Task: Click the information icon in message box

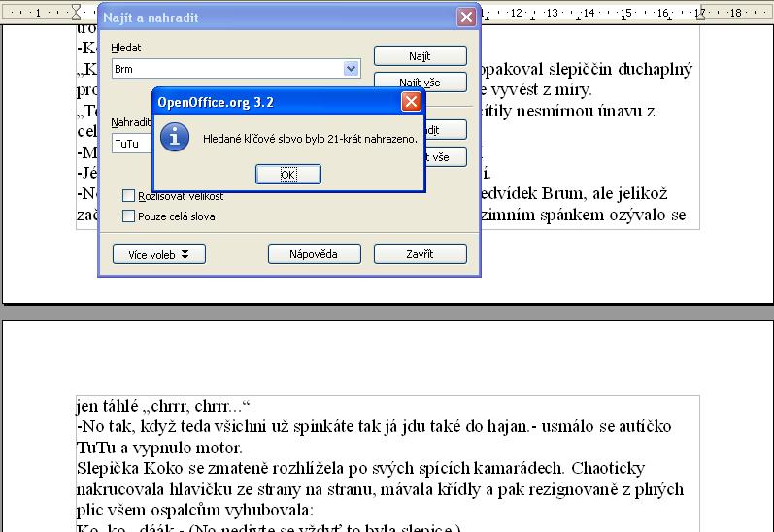Action: [x=175, y=137]
